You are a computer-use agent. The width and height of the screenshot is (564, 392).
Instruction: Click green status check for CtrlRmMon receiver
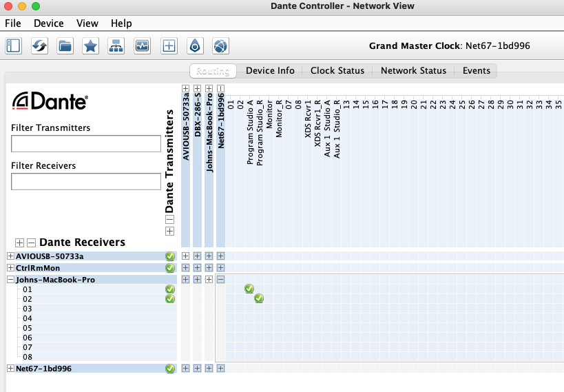[170, 268]
